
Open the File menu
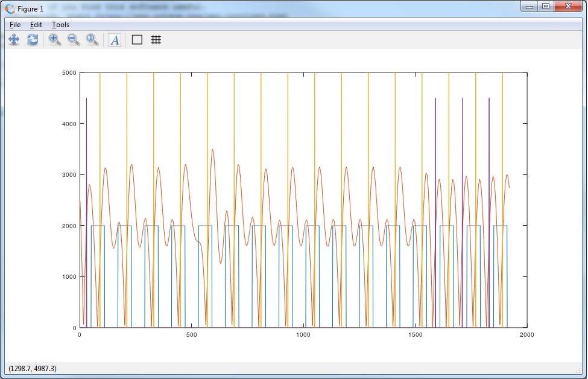(15, 25)
